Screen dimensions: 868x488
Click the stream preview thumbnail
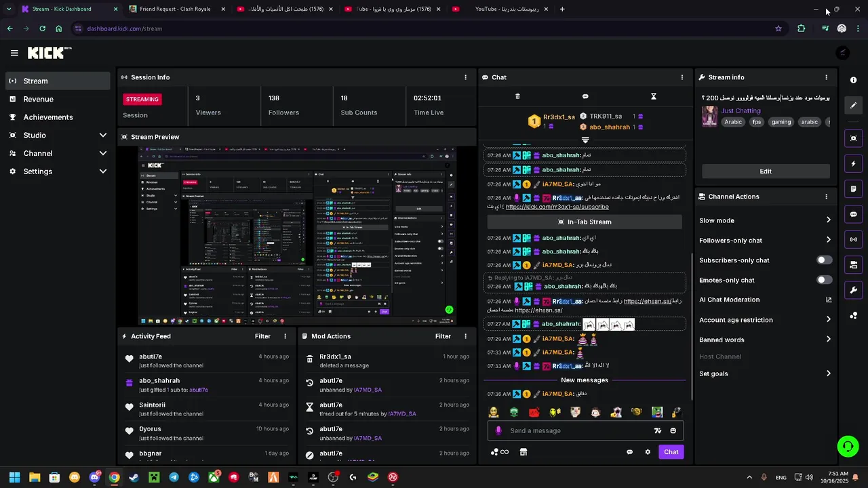click(x=297, y=235)
